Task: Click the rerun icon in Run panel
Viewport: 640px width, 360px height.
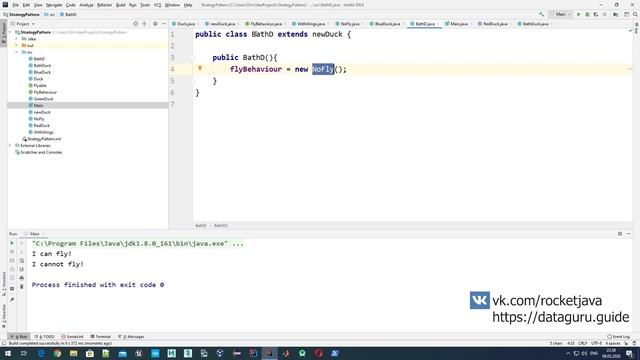Action: click(x=12, y=243)
